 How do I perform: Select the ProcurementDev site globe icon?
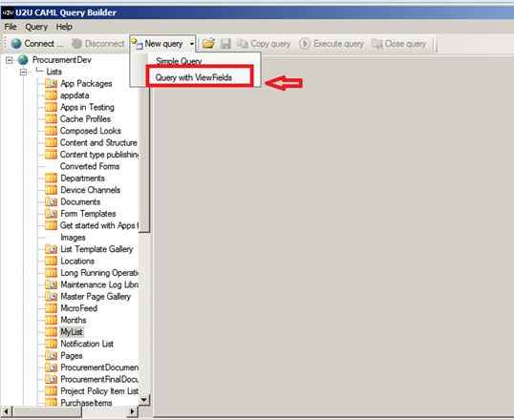23,60
